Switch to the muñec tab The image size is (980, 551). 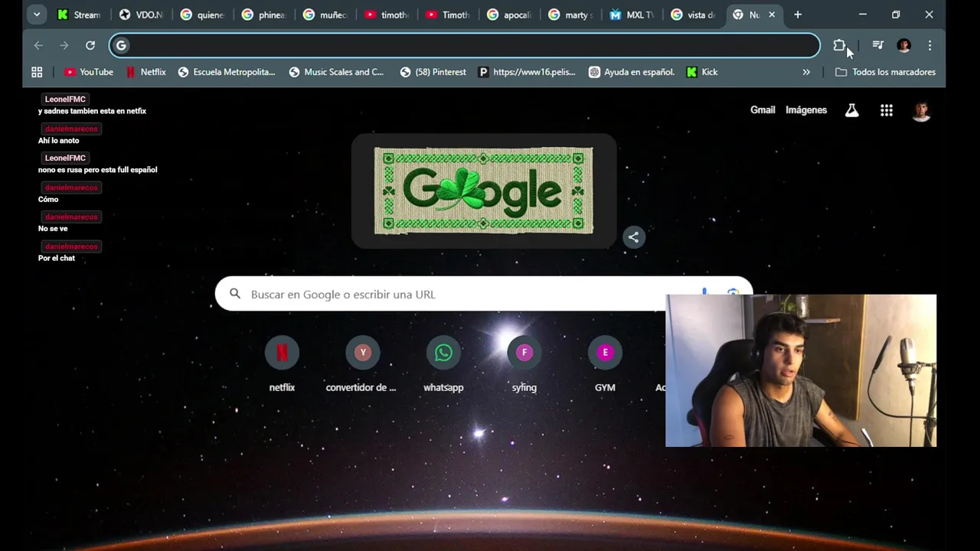pos(325,15)
